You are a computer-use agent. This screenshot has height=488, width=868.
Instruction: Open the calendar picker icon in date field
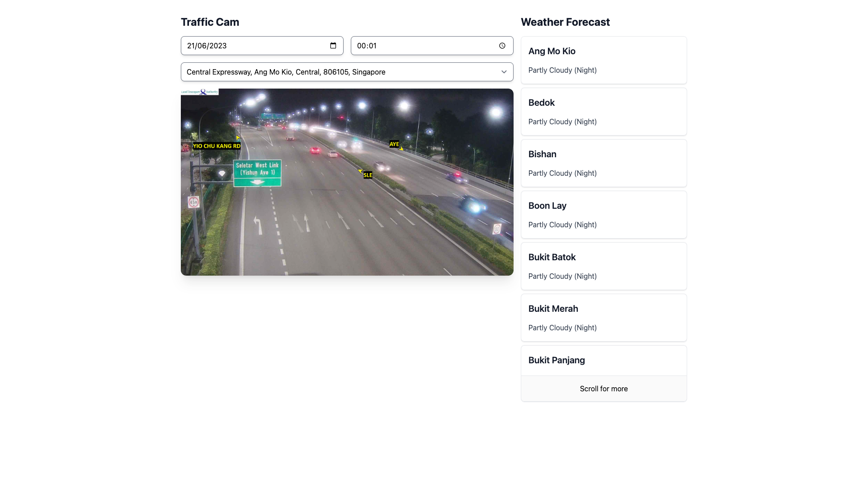point(333,46)
